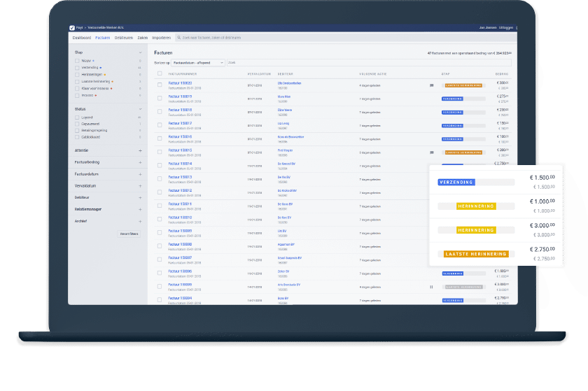Tick the Nieuw step filter checkbox
Screen dimensions: 588x391
click(x=77, y=61)
